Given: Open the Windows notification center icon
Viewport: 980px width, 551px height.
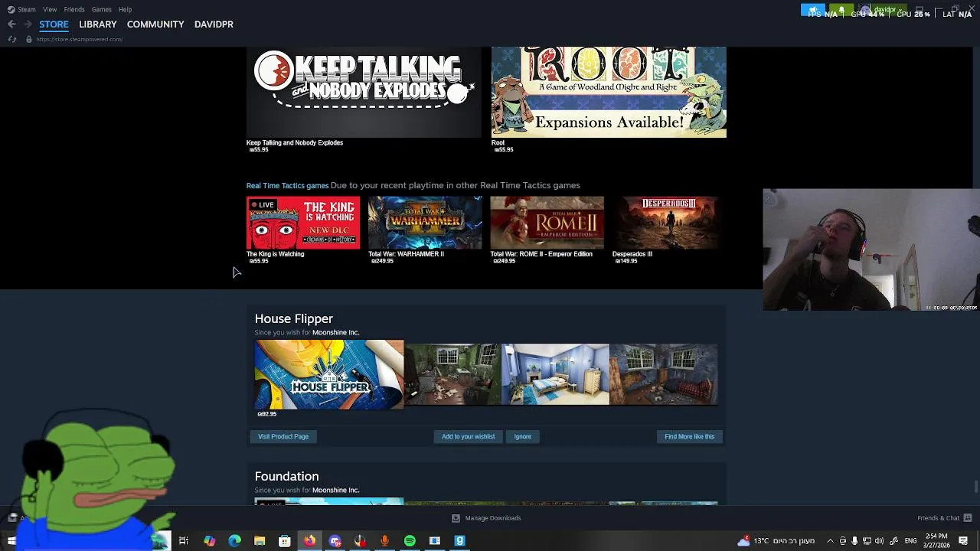Looking at the screenshot, I should (964, 541).
